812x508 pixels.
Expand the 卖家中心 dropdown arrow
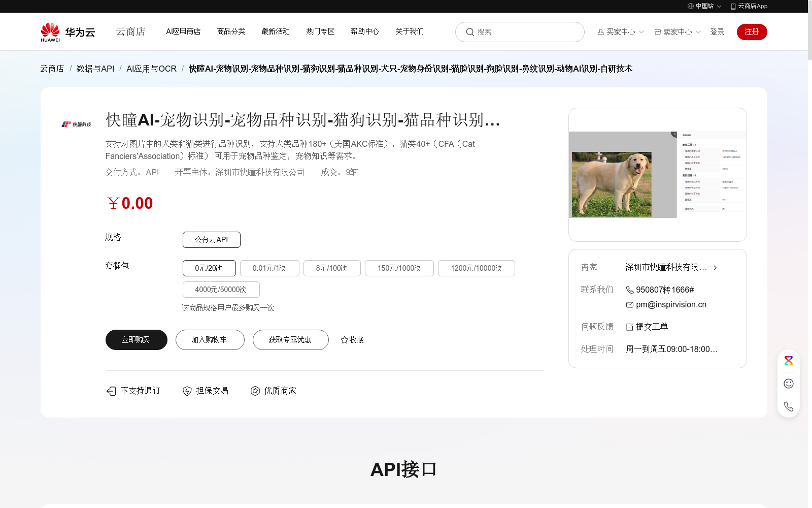(698, 32)
